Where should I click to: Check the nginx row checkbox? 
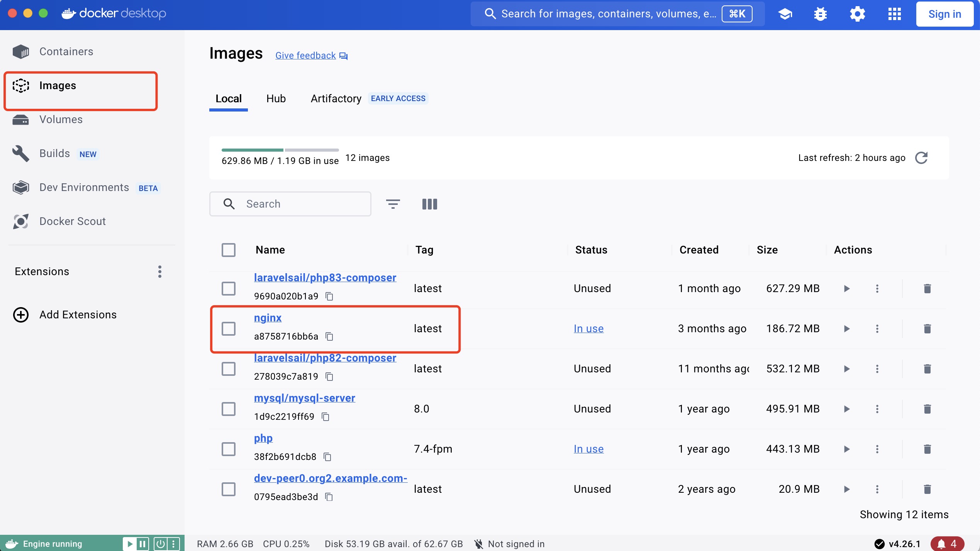tap(229, 329)
